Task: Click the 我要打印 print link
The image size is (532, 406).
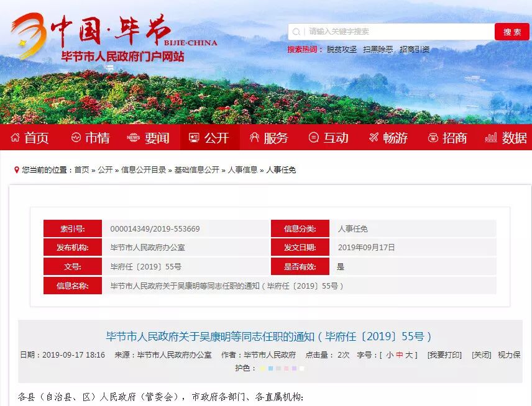Action: point(444,355)
